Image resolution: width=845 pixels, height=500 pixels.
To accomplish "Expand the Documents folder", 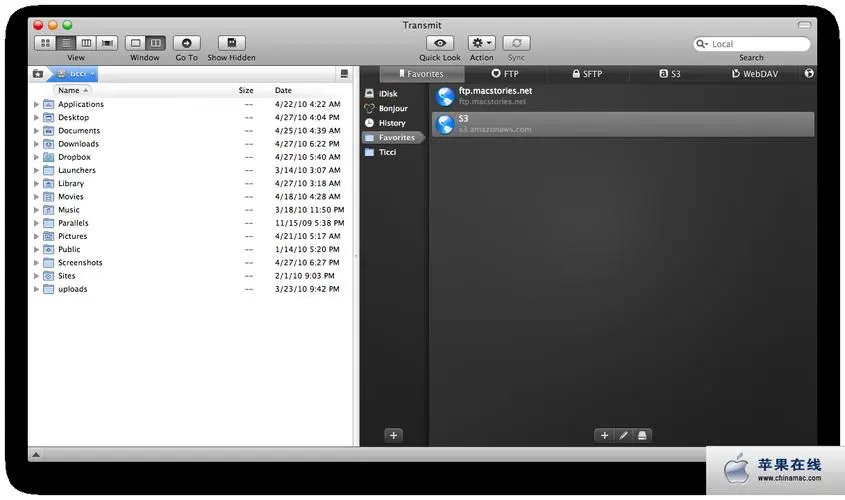I will point(36,130).
